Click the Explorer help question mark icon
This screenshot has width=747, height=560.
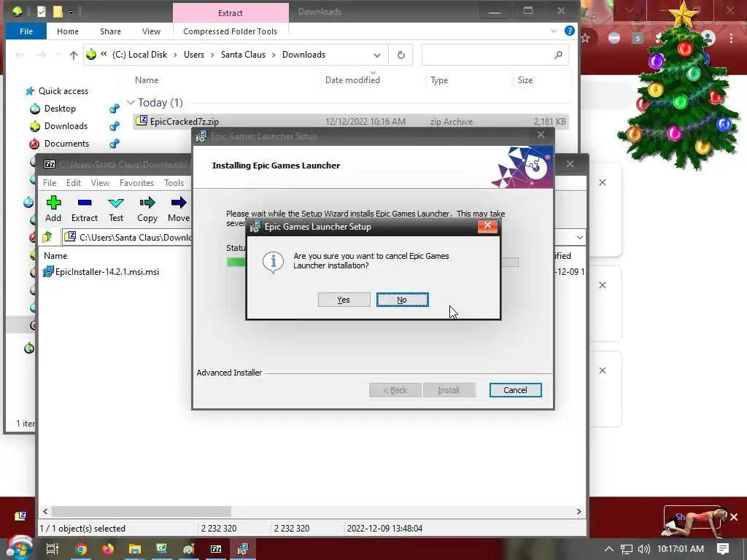569,31
